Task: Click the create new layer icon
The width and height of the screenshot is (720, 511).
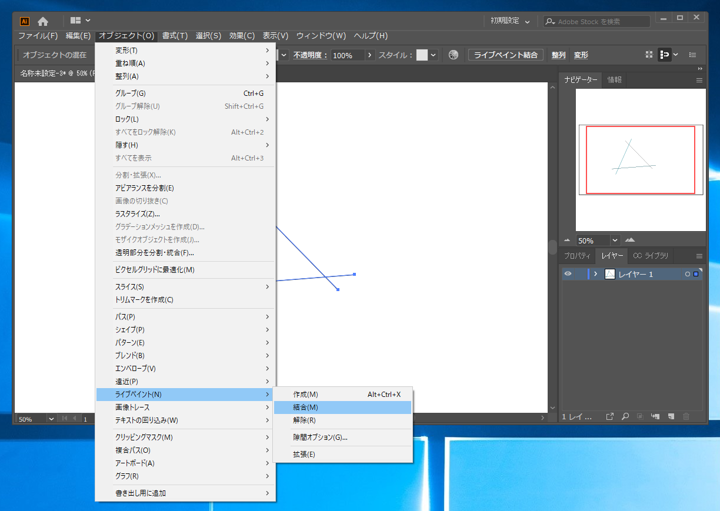Action: coord(671,416)
